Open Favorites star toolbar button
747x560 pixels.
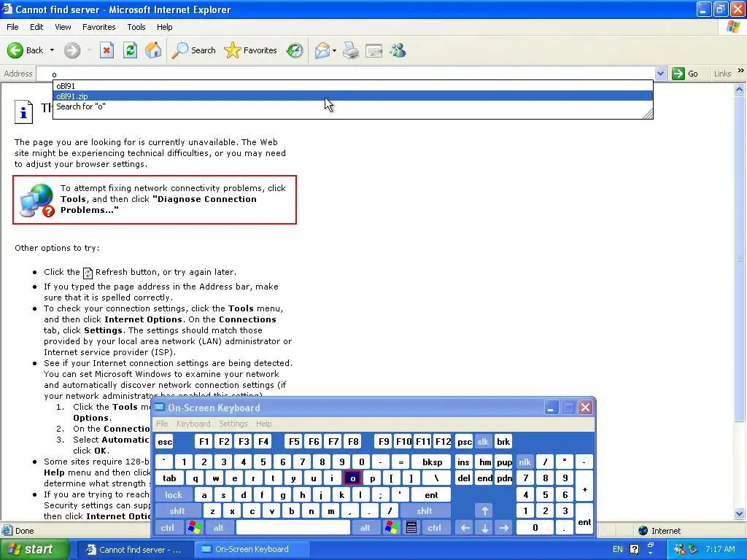(x=250, y=50)
